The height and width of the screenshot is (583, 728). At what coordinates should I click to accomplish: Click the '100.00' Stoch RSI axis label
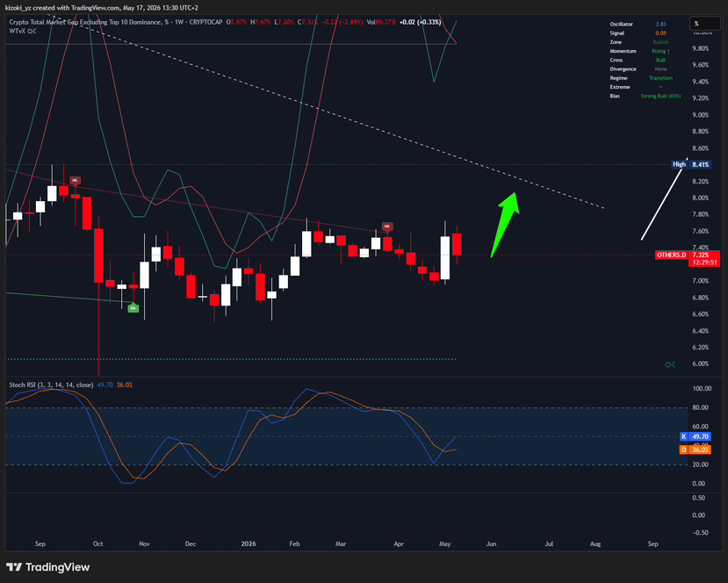point(702,388)
